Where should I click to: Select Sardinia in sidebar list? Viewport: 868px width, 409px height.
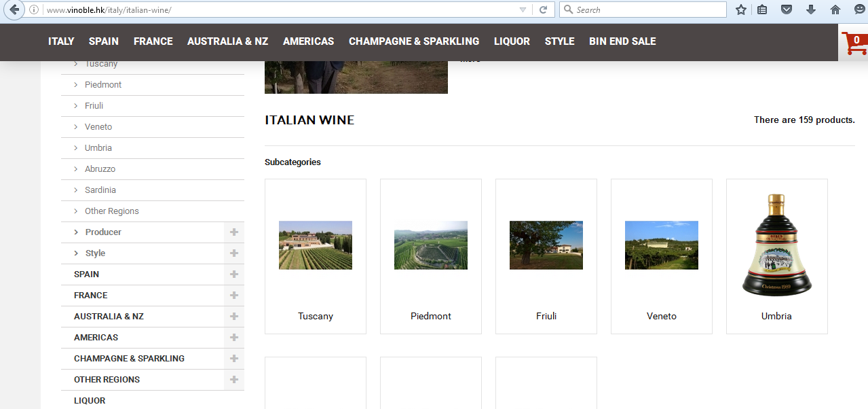pos(100,190)
